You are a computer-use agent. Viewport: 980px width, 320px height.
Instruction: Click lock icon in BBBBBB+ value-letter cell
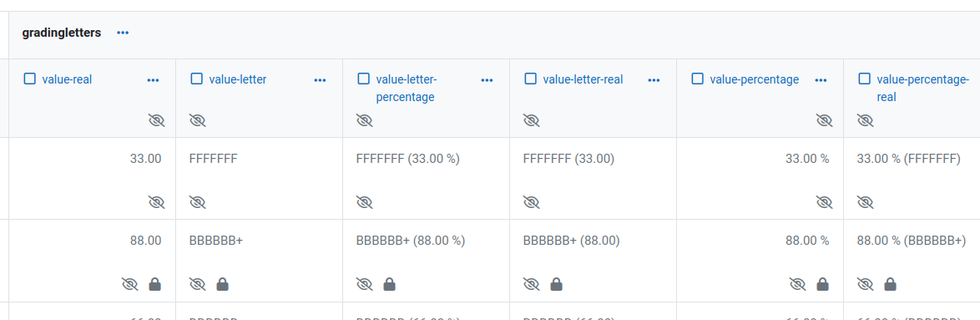(222, 284)
